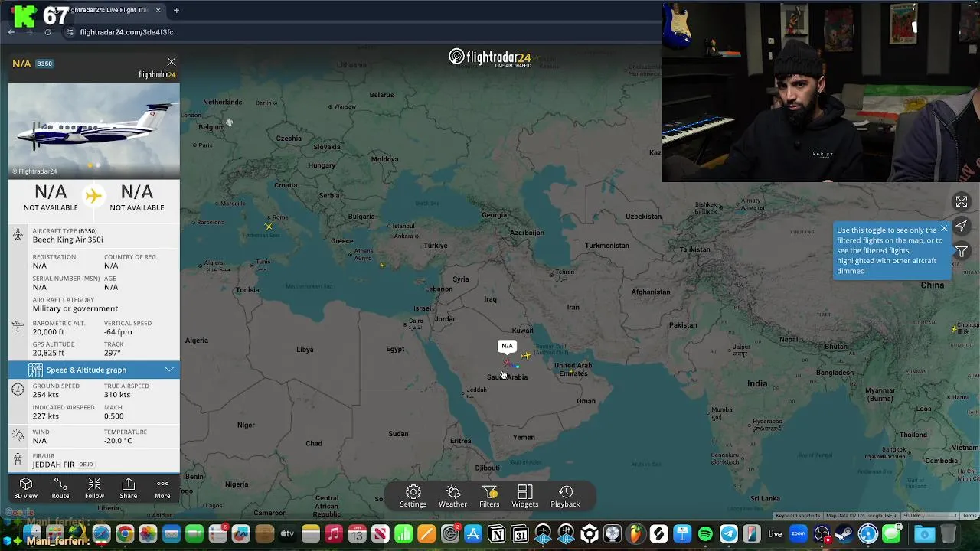Open Apple Music from the Dock
Viewport: 980px width, 551px height.
[x=334, y=534]
